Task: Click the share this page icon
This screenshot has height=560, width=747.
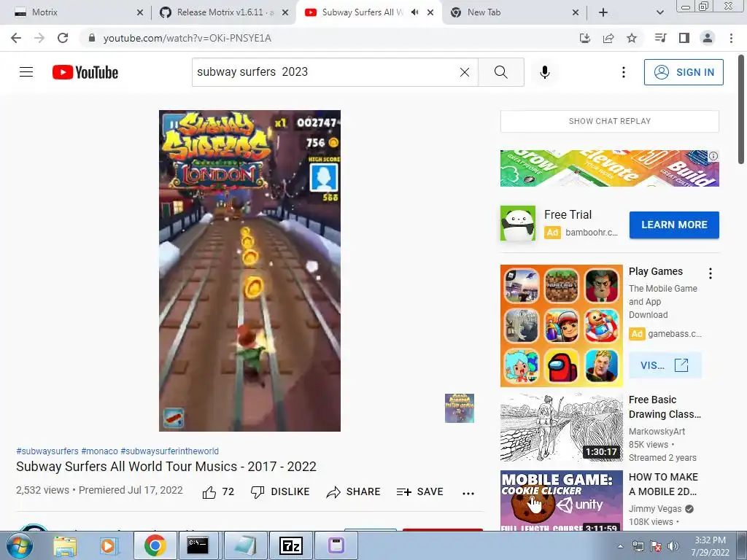Action: click(x=608, y=38)
